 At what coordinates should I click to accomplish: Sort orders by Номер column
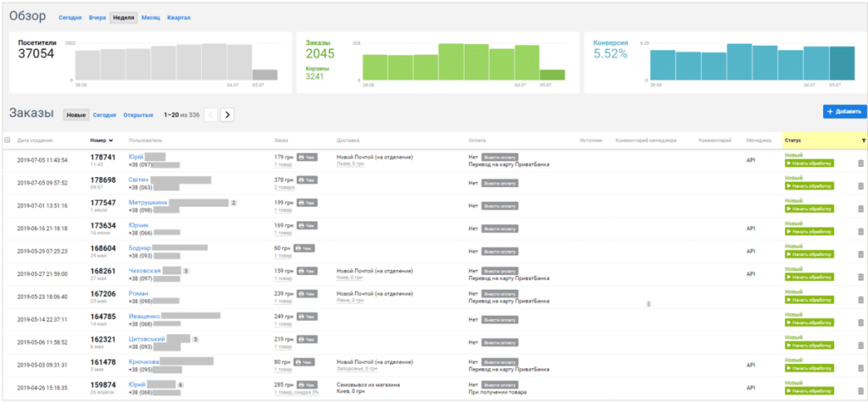tap(98, 141)
